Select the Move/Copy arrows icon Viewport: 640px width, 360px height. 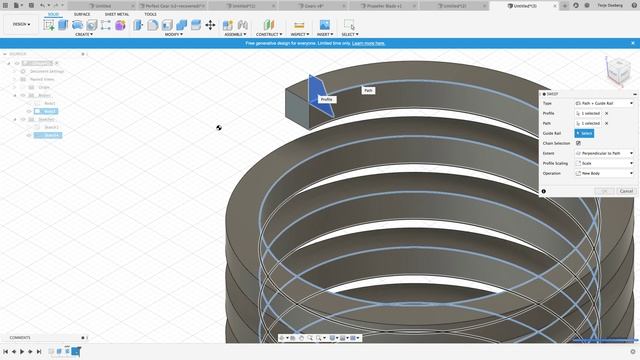[x=210, y=25]
